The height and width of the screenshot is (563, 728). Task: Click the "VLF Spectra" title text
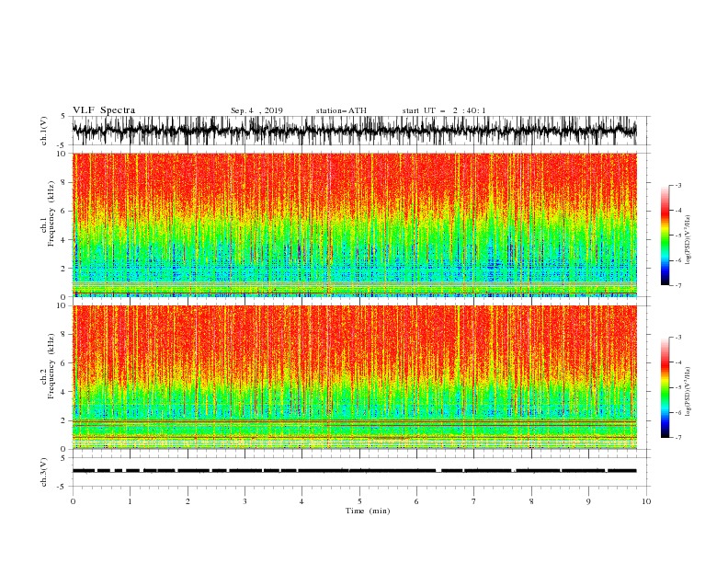click(x=104, y=110)
